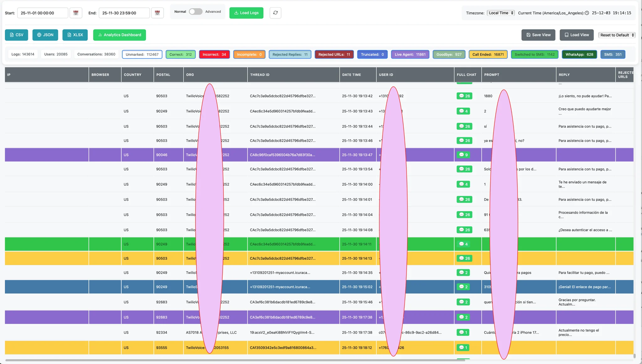Select the Rejected Replies 11 filter
Screen dimensions: 642x364
[x=290, y=55]
